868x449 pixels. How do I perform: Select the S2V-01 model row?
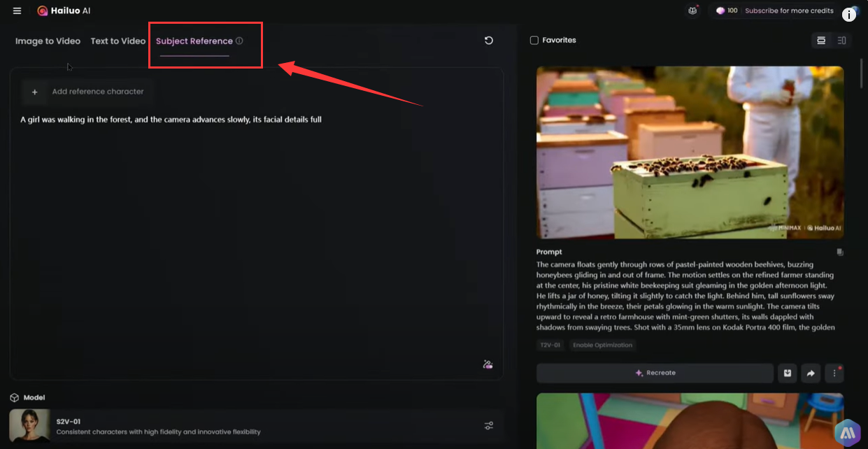pyautogui.click(x=257, y=425)
